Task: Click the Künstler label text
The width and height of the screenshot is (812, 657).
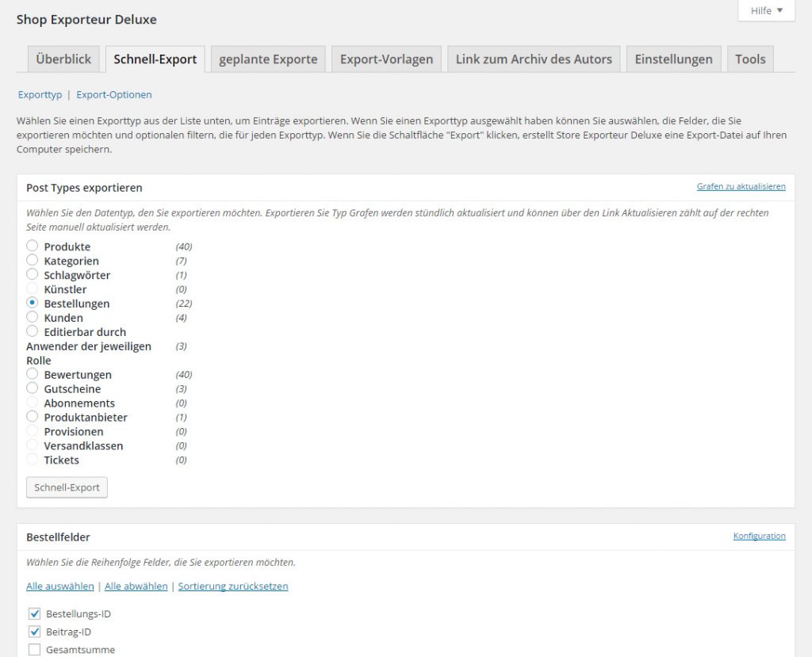Action: click(65, 289)
